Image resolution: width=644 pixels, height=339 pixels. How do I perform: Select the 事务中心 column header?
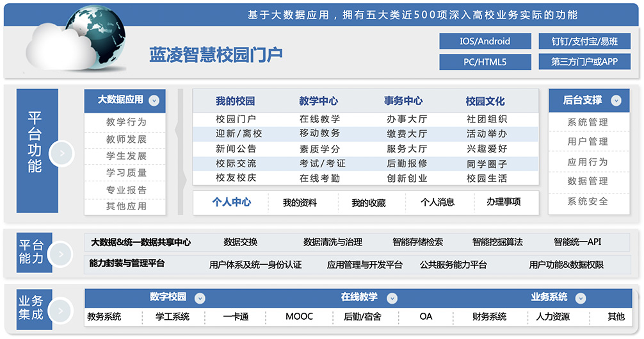click(x=403, y=101)
